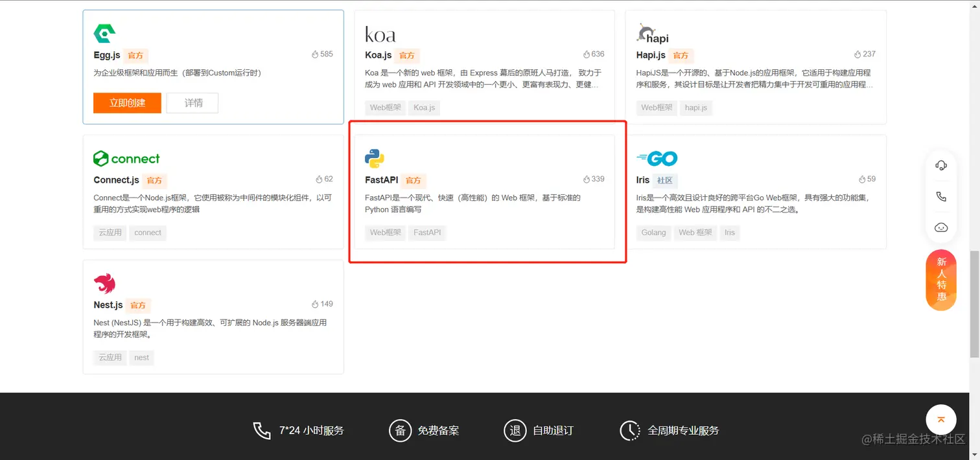Click the hapi.js tag
The image size is (980, 460).
pos(696,108)
